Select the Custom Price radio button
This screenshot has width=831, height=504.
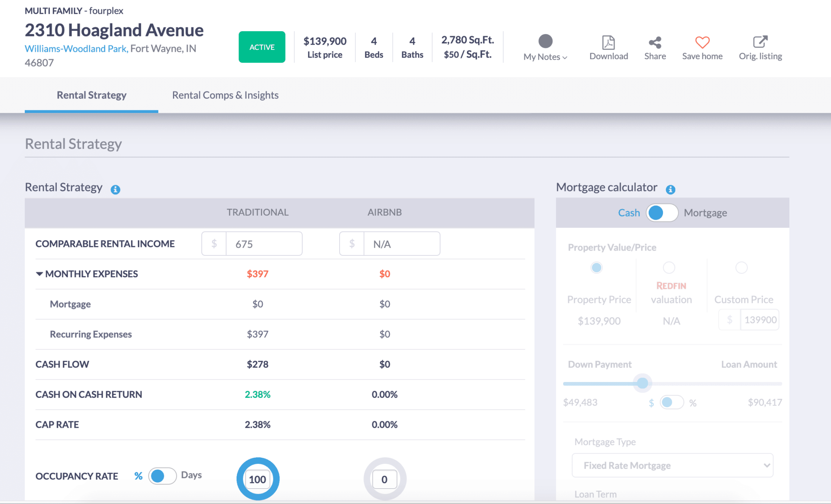click(x=741, y=268)
